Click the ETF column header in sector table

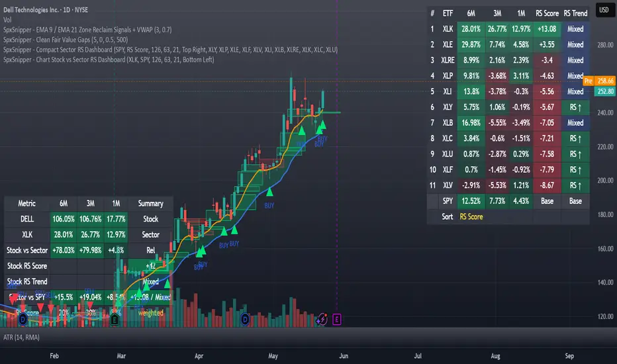448,13
